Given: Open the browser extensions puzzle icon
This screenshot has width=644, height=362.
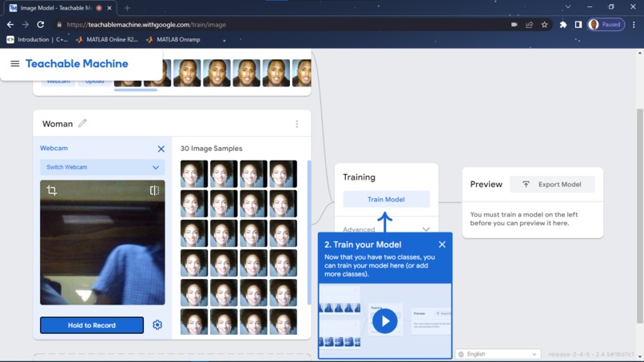Looking at the screenshot, I should (x=563, y=25).
